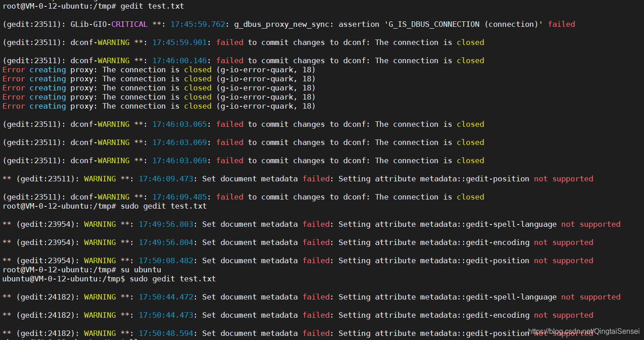The width and height of the screenshot is (644, 340).
Task: Click the timestamp 17:45:59.762
Action: pyautogui.click(x=198, y=24)
